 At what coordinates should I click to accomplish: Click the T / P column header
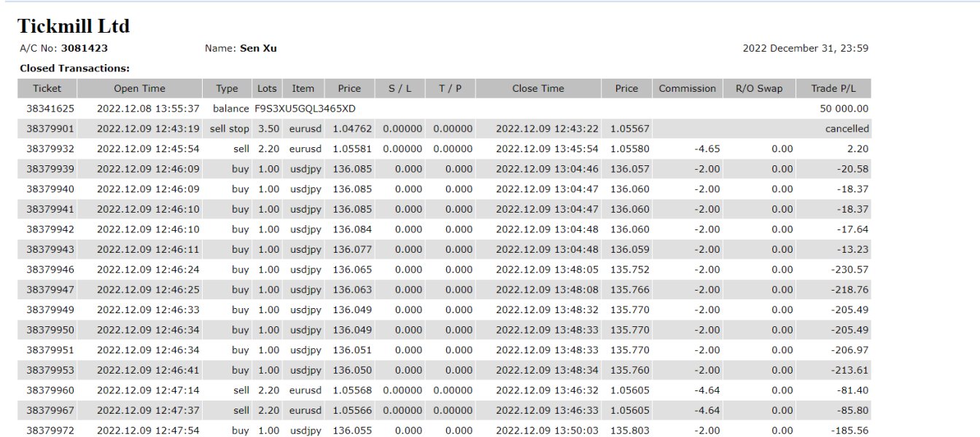(450, 88)
